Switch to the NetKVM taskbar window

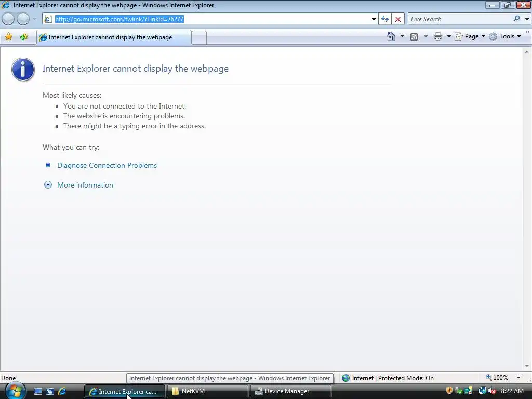click(x=208, y=392)
